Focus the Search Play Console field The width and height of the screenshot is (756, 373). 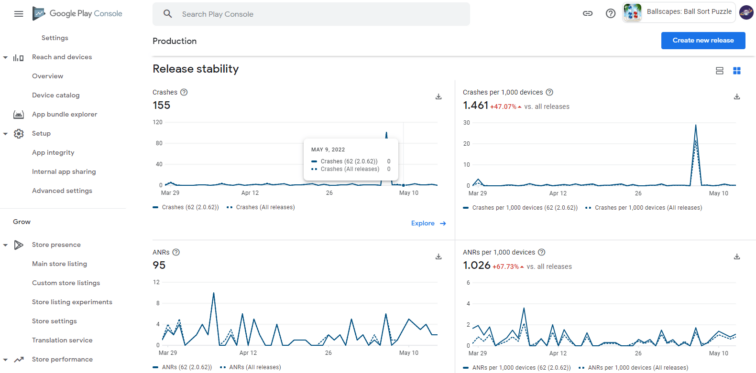coord(311,14)
